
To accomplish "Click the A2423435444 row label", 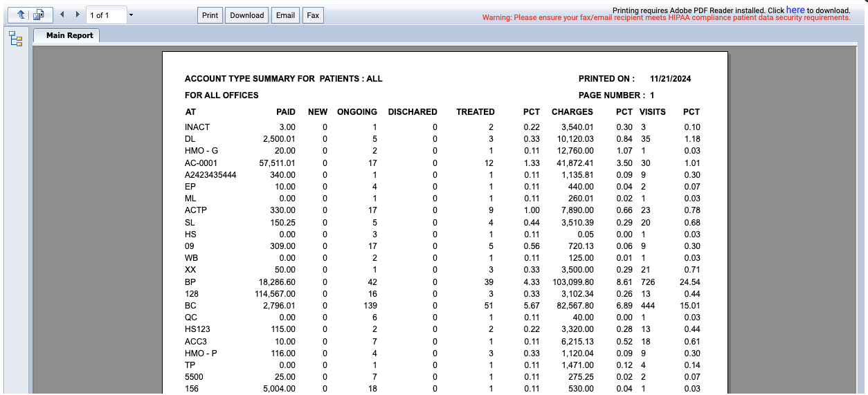I will tap(210, 175).
